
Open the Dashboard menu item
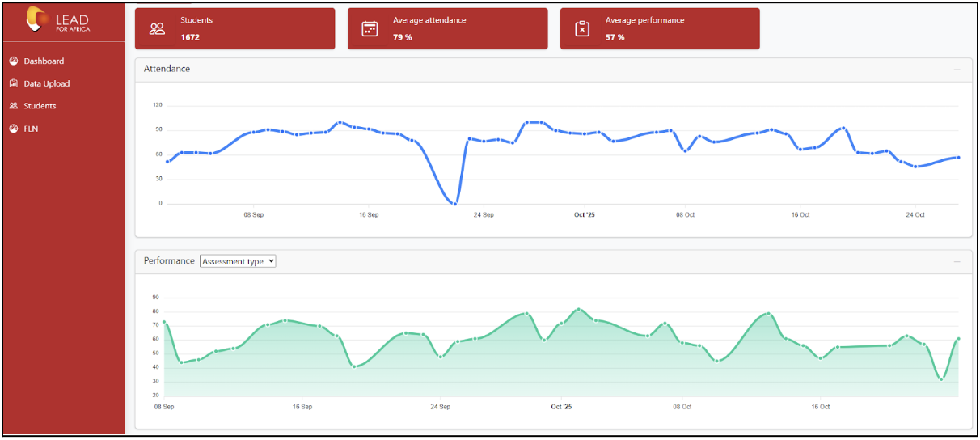pos(44,61)
